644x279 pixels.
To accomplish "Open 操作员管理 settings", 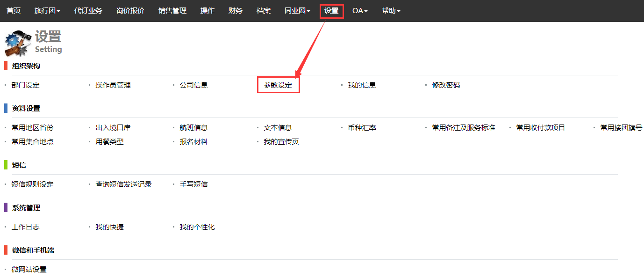I will point(113,85).
